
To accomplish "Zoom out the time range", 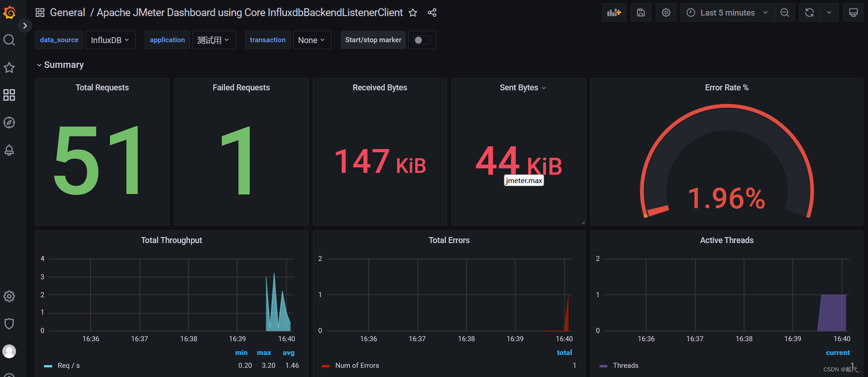I will [785, 13].
